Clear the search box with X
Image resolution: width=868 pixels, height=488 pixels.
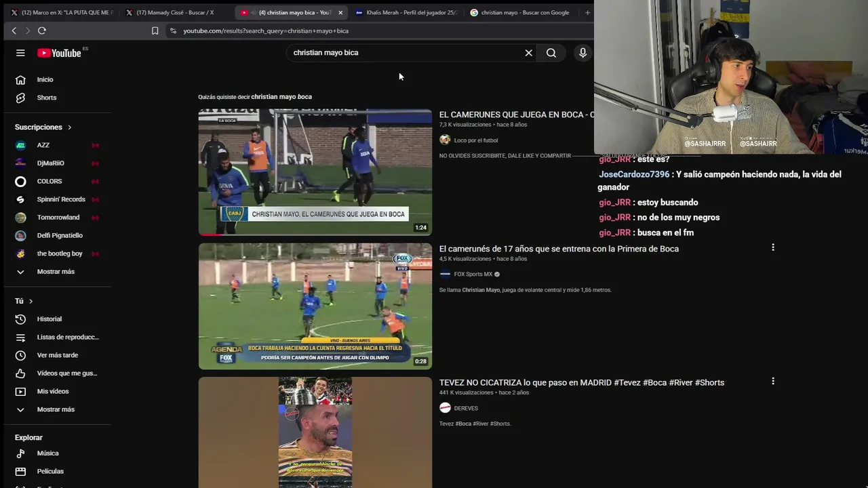click(x=529, y=53)
